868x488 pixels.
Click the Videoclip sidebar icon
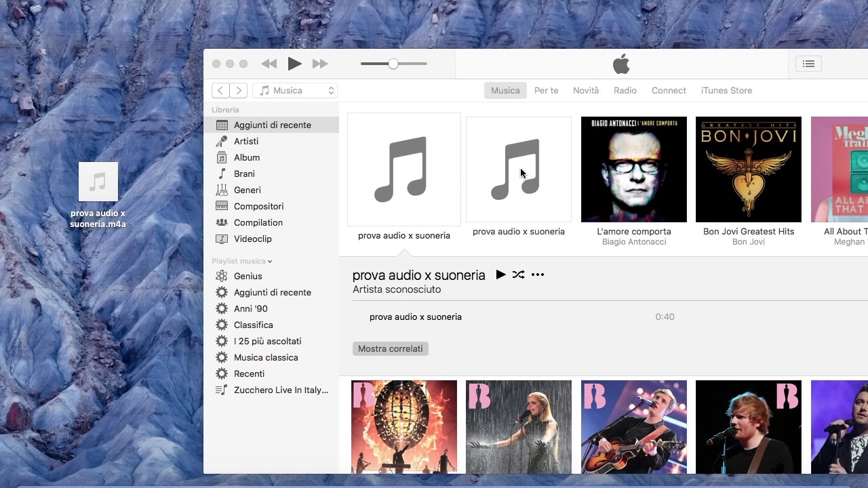click(x=221, y=239)
